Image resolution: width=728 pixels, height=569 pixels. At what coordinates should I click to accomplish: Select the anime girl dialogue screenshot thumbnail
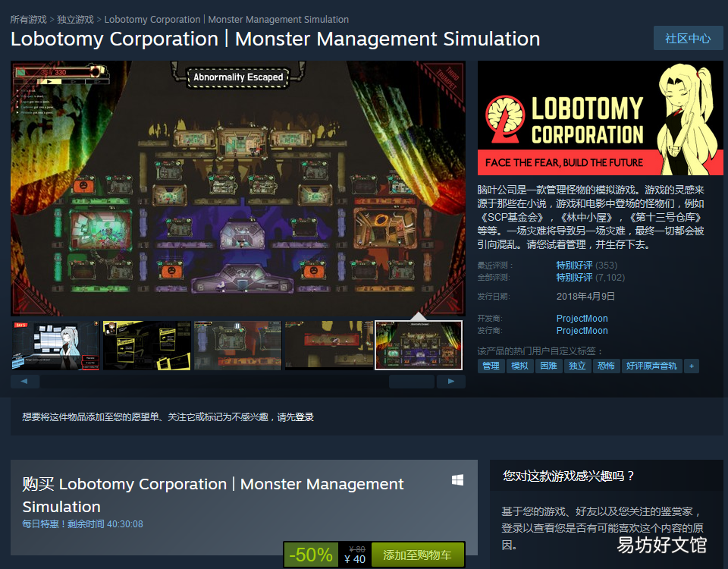55,346
